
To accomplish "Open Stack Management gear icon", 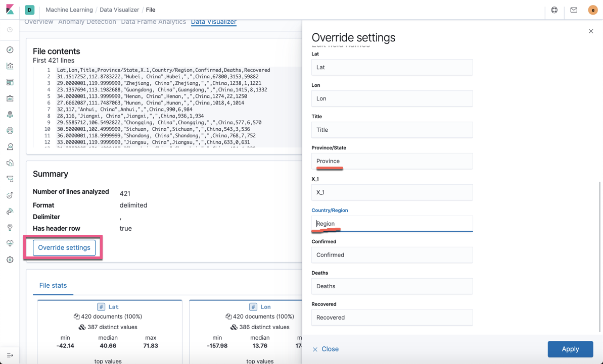I will (x=11, y=259).
